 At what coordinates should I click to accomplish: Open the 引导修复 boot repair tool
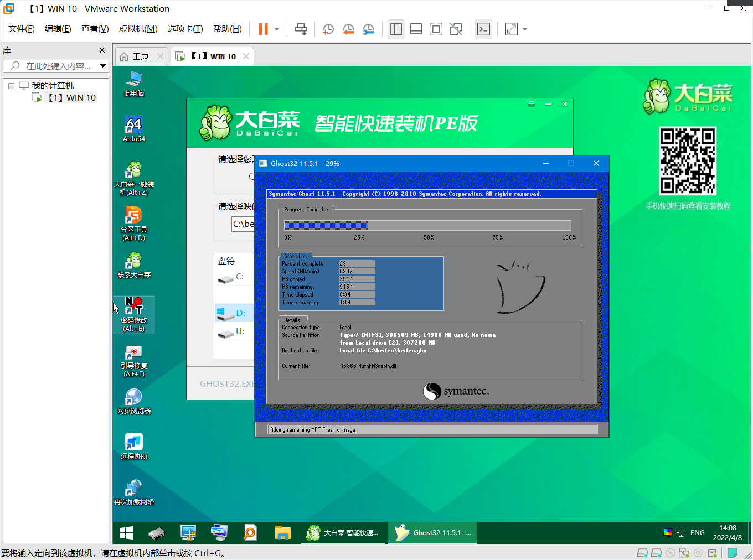134,360
